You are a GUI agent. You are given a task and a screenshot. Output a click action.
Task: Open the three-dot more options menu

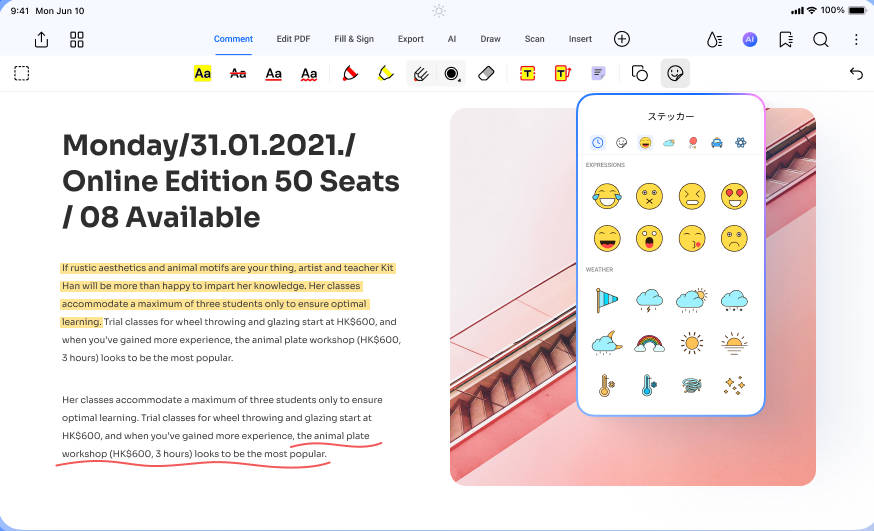pyautogui.click(x=856, y=40)
